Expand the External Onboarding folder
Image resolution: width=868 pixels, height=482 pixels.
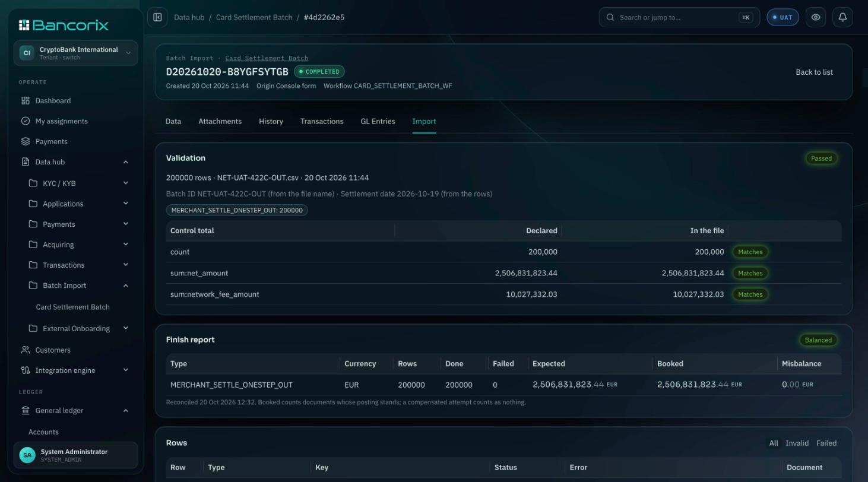point(126,328)
